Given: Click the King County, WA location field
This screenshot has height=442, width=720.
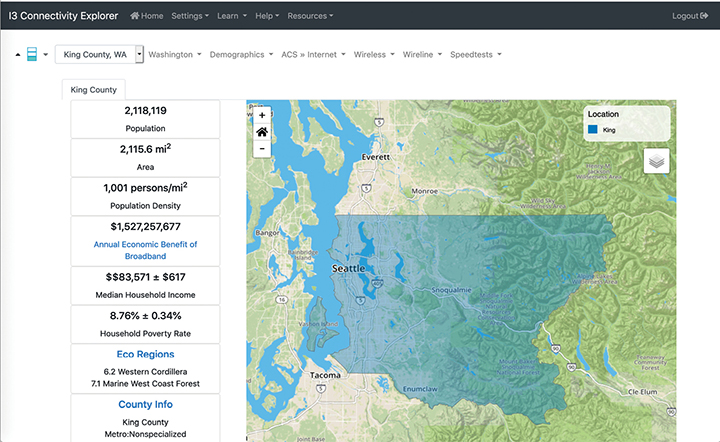Looking at the screenshot, I should click(x=95, y=55).
